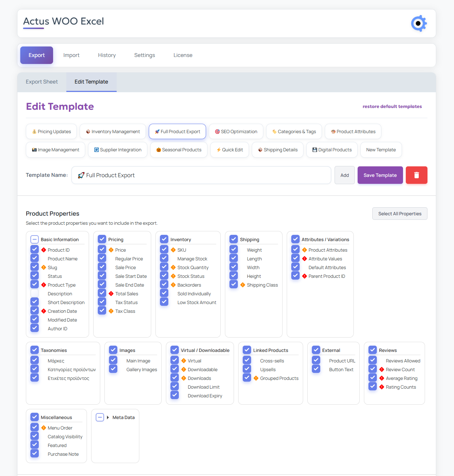Click the Save Template button
Viewport: 454px width, 476px height.
point(380,175)
